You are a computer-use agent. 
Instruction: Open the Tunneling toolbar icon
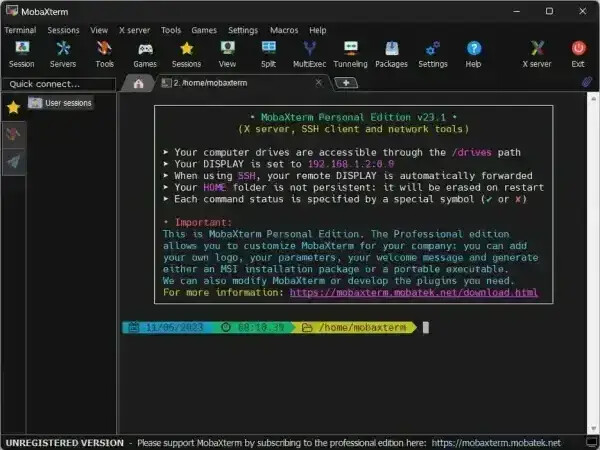tap(351, 54)
